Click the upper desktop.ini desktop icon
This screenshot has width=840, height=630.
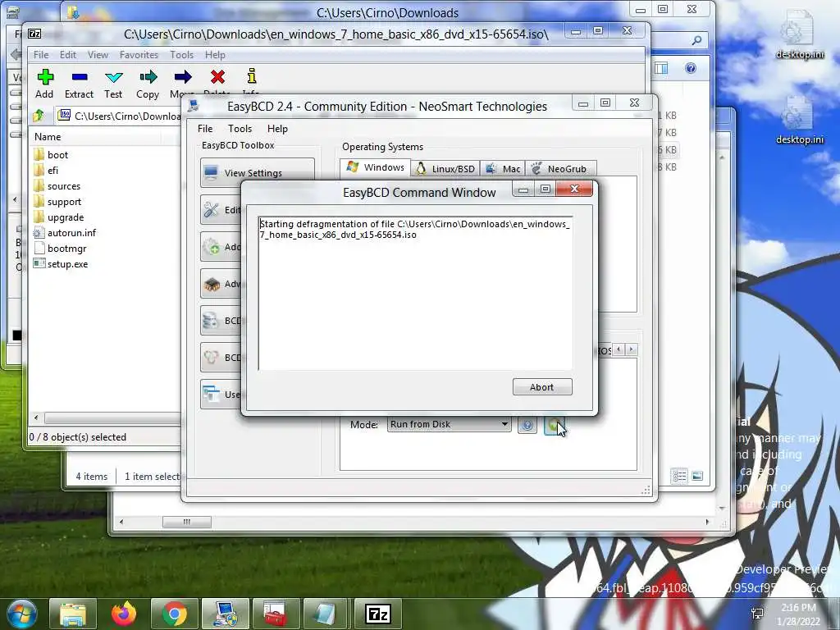(x=799, y=35)
